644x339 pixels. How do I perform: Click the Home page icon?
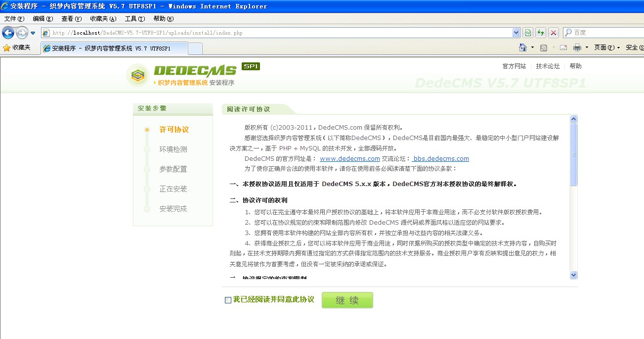[x=523, y=48]
